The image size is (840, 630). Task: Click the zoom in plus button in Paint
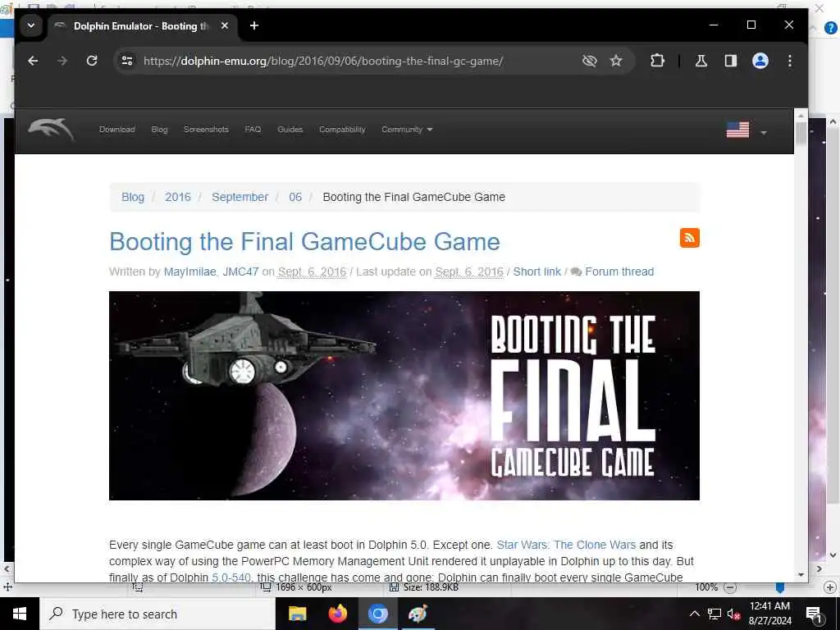[x=830, y=587]
